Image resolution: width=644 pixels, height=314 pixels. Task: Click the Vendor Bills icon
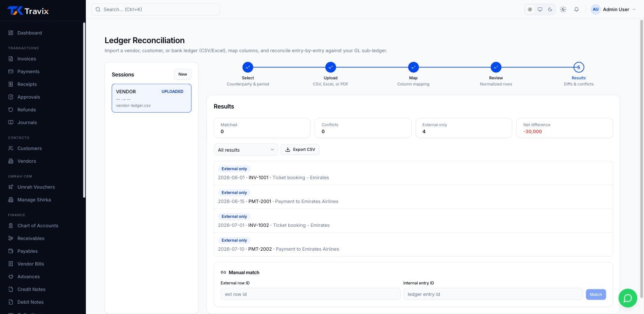click(x=11, y=264)
